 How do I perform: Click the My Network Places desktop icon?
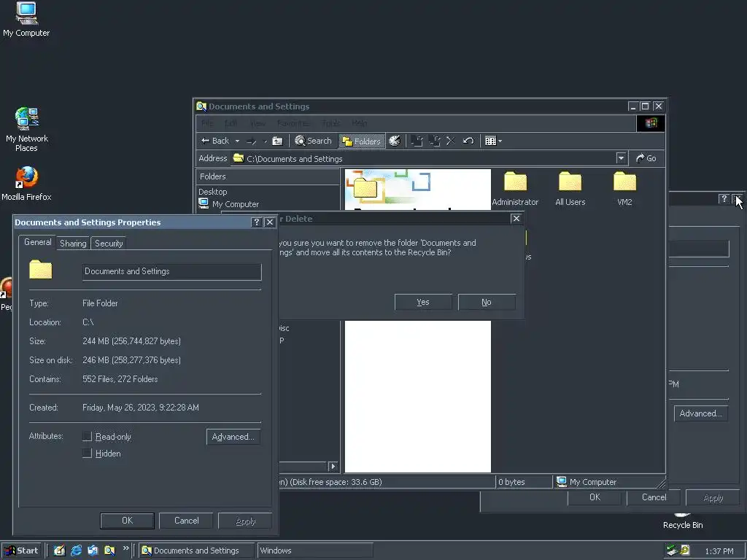pos(27,130)
